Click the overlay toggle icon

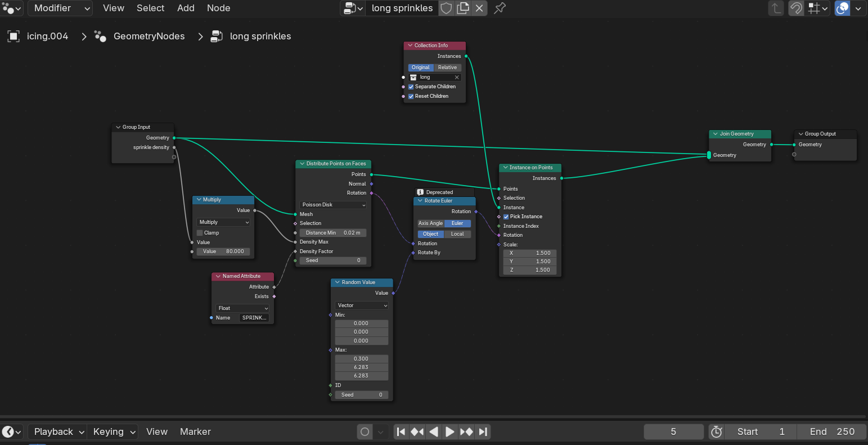pos(842,8)
